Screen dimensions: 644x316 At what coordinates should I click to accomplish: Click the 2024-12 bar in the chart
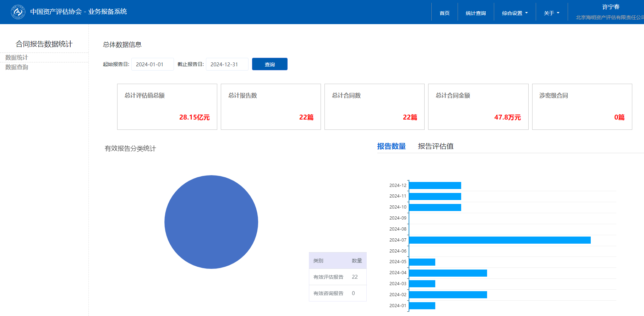(x=435, y=185)
